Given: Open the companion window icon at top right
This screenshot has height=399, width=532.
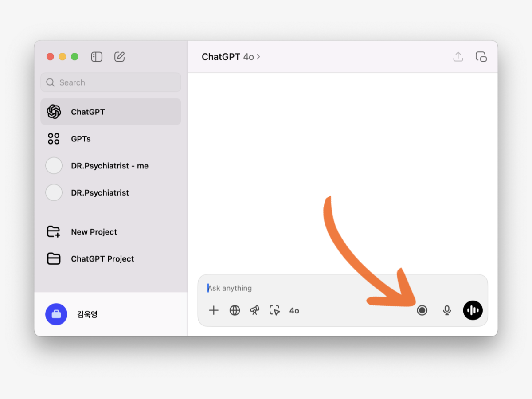Looking at the screenshot, I should click(x=481, y=57).
